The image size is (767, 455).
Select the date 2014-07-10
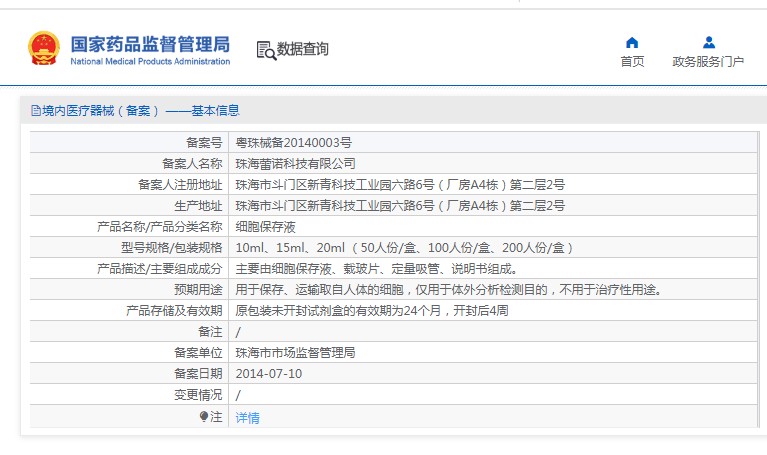269,374
